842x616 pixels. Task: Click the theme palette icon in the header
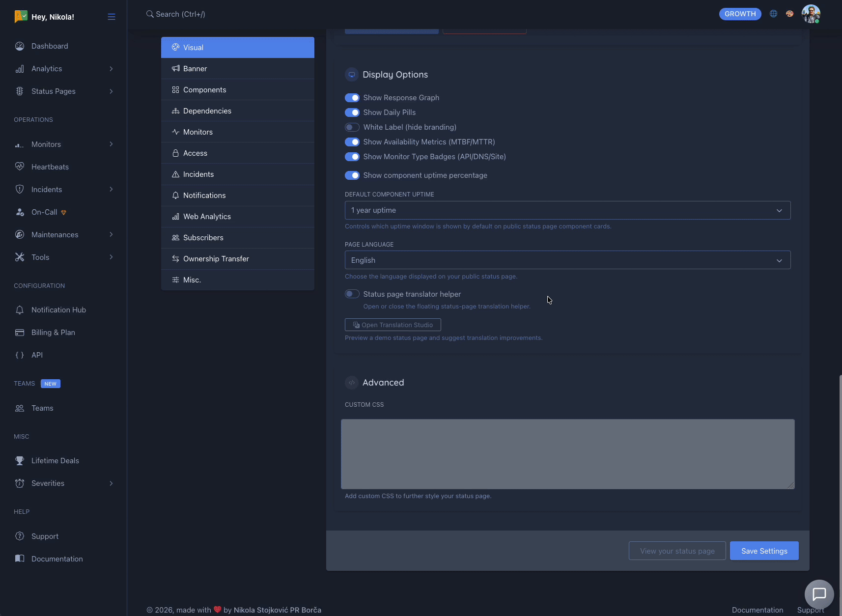[x=790, y=14]
